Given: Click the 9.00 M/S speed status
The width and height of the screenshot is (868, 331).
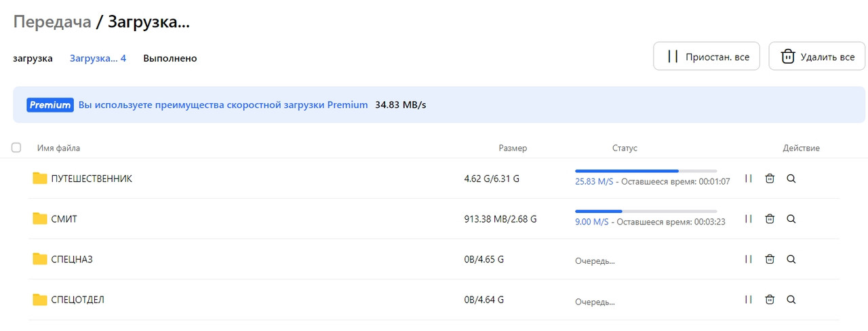Looking at the screenshot, I should click(591, 221).
